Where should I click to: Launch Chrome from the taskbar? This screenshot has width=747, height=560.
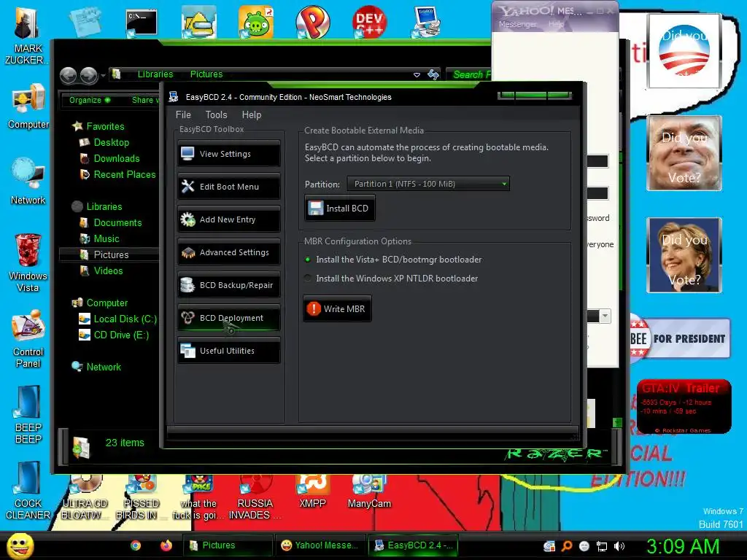point(136,545)
